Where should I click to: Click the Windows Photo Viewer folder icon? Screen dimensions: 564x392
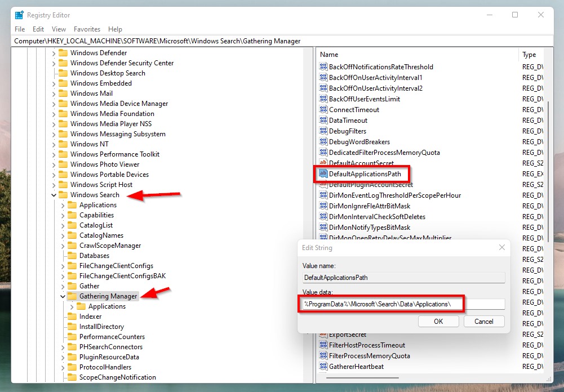pyautogui.click(x=63, y=164)
